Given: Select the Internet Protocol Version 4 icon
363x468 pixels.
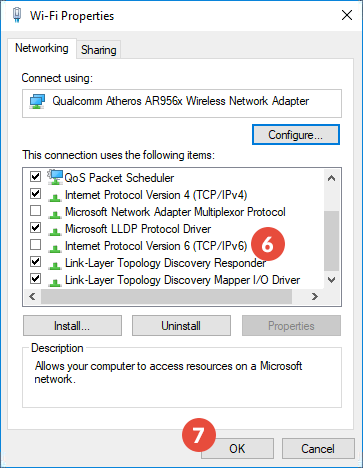Looking at the screenshot, I should pyautogui.click(x=55, y=197).
